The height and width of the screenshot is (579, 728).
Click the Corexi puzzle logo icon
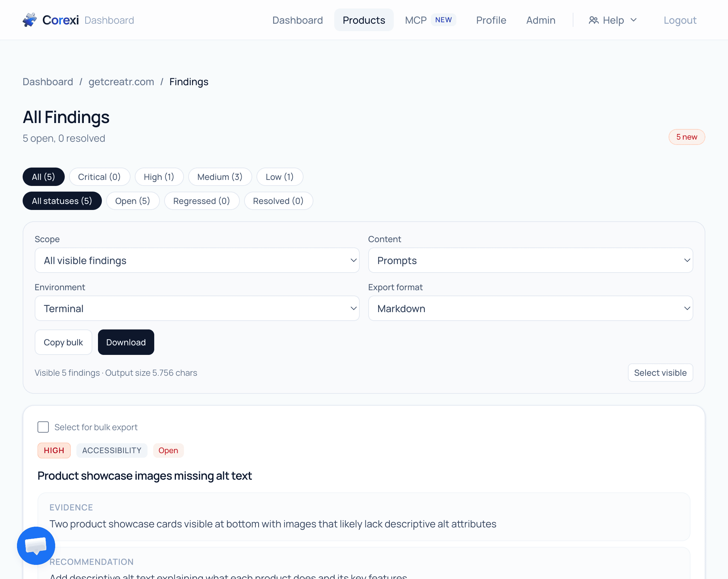coord(30,20)
